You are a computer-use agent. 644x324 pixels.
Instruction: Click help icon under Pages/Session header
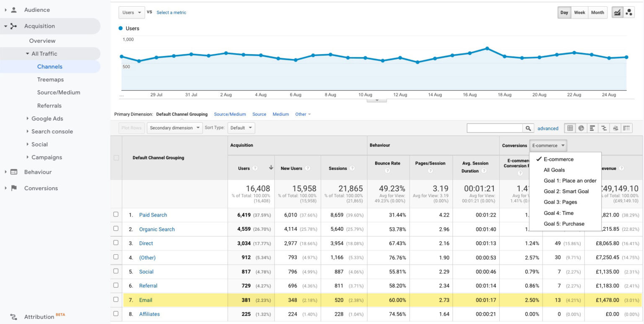click(430, 171)
